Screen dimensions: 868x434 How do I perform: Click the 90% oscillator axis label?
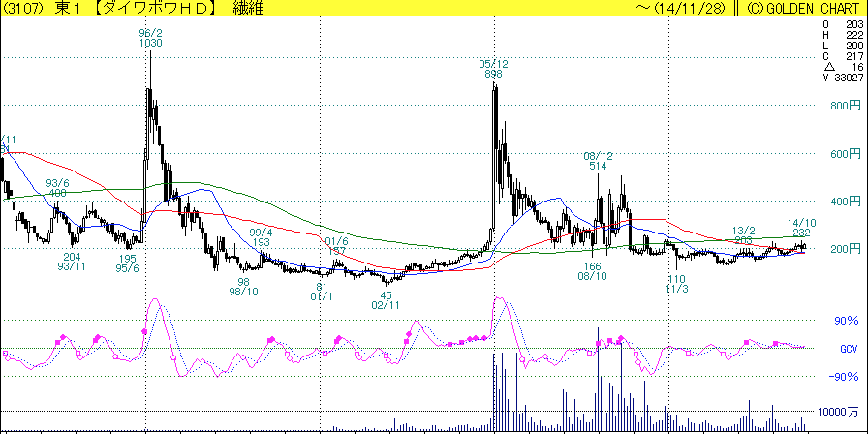(846, 321)
